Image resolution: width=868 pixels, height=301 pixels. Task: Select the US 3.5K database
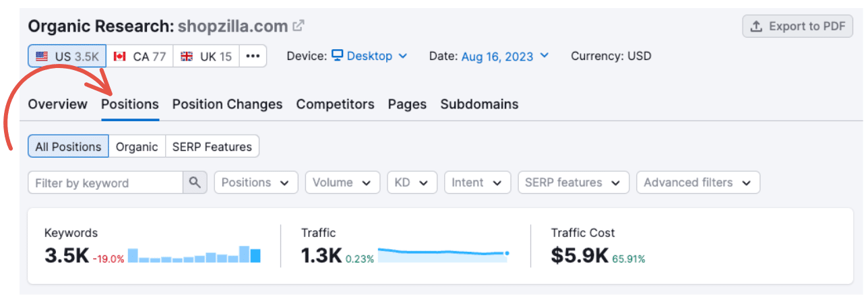click(x=67, y=56)
